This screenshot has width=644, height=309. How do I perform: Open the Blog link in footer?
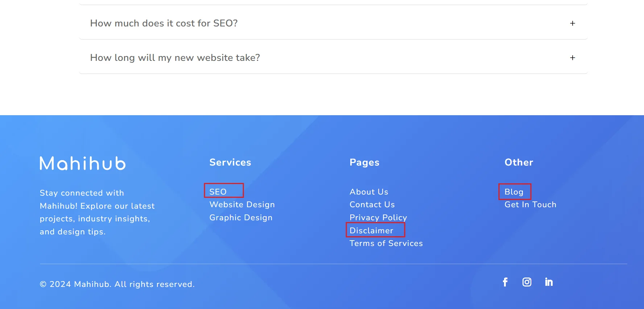514,192
